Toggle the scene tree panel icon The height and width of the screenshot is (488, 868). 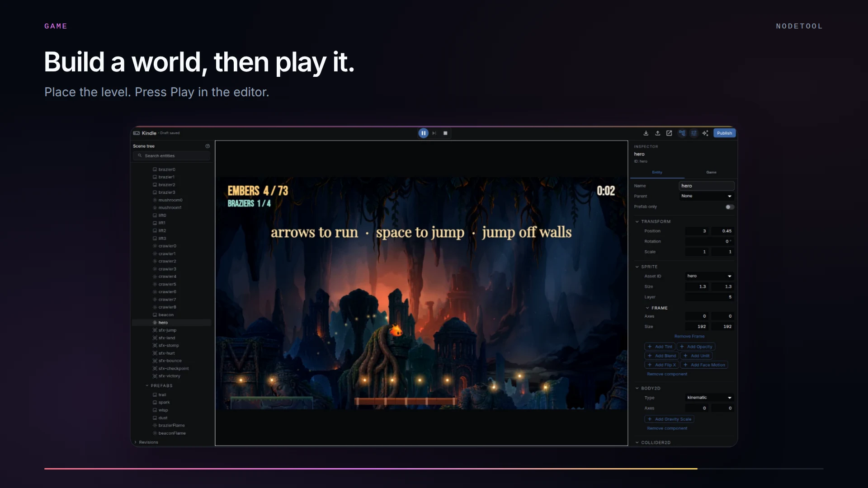click(682, 133)
